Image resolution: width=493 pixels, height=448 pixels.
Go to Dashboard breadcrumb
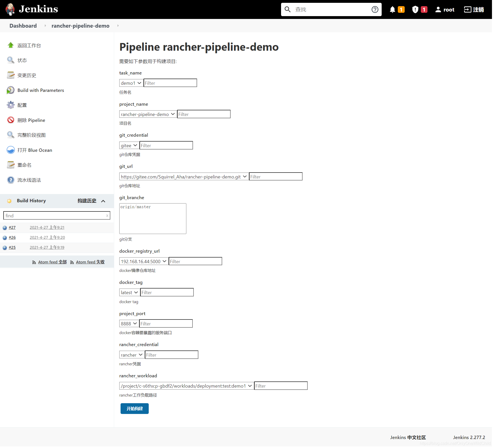[23, 26]
